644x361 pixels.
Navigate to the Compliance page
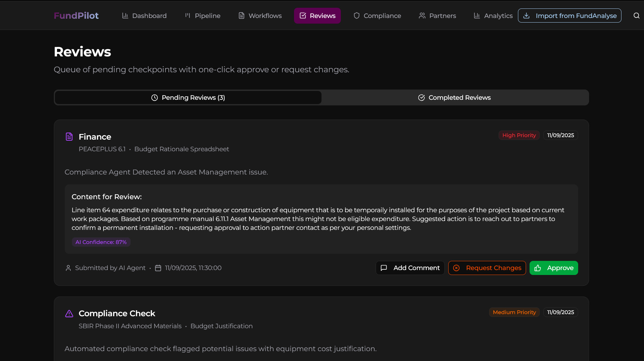pyautogui.click(x=377, y=16)
